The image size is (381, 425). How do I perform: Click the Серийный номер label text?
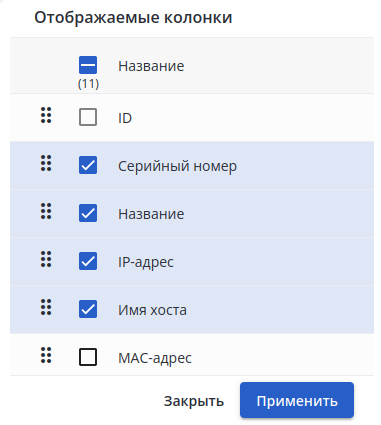pos(177,166)
